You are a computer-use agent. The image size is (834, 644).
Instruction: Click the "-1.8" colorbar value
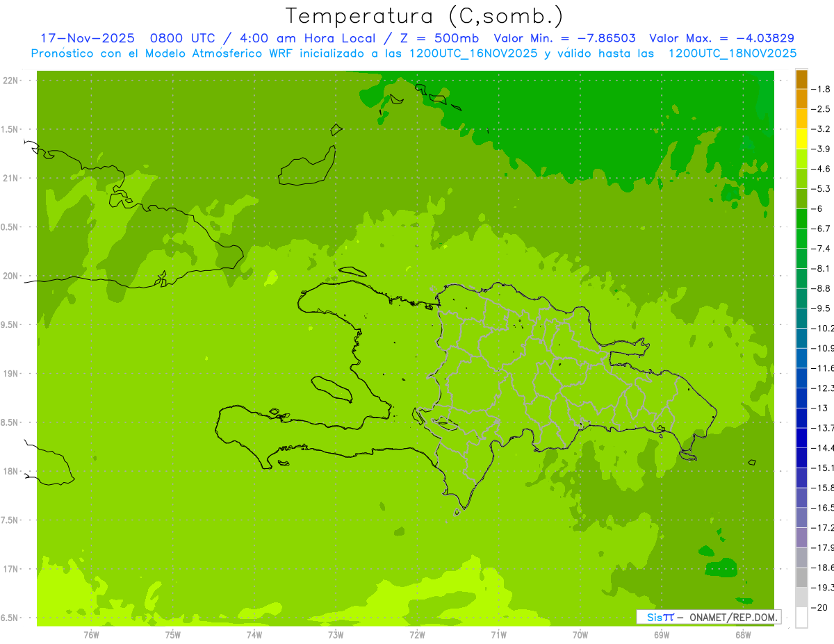pos(821,89)
